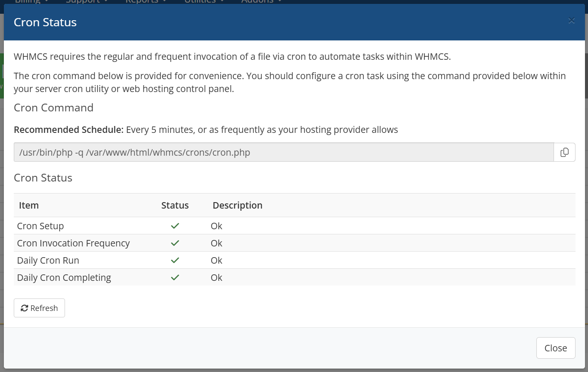Dismiss the dialog with the top-right X
This screenshot has width=588, height=372.
point(571,21)
